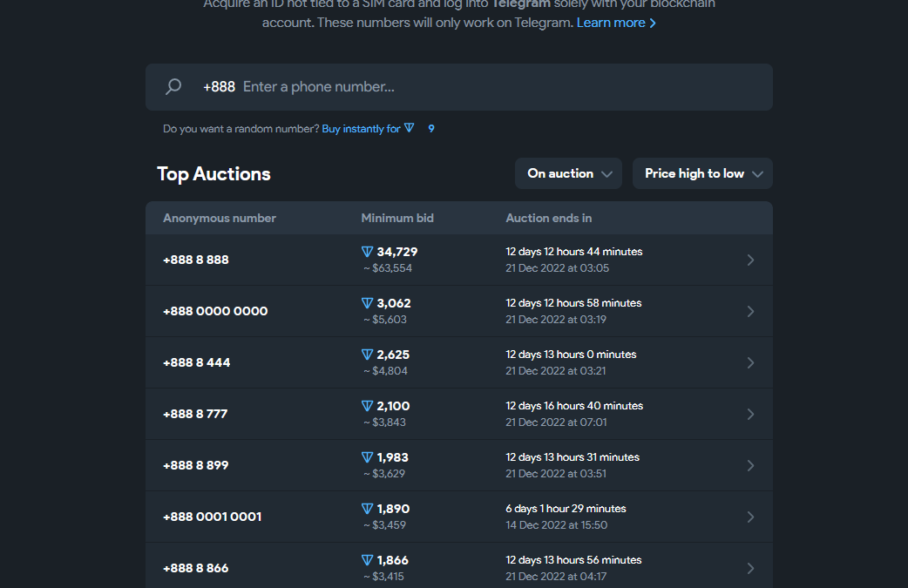Open the Learn more link
Image resolution: width=908 pixels, height=588 pixels.
coord(616,23)
